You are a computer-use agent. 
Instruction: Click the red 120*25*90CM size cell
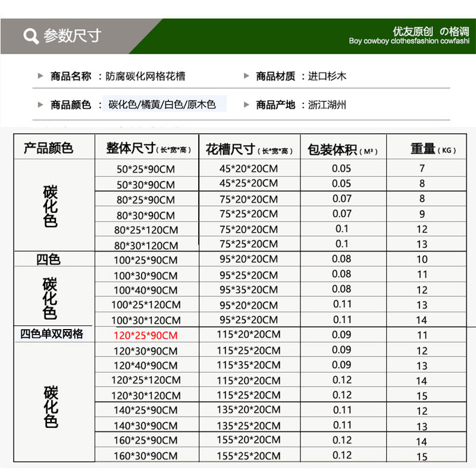point(146,336)
